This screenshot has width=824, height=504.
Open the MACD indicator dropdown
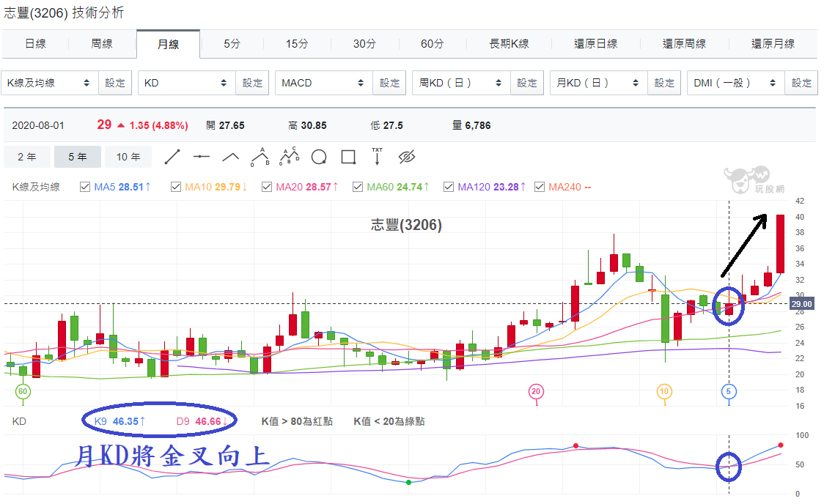tap(324, 83)
